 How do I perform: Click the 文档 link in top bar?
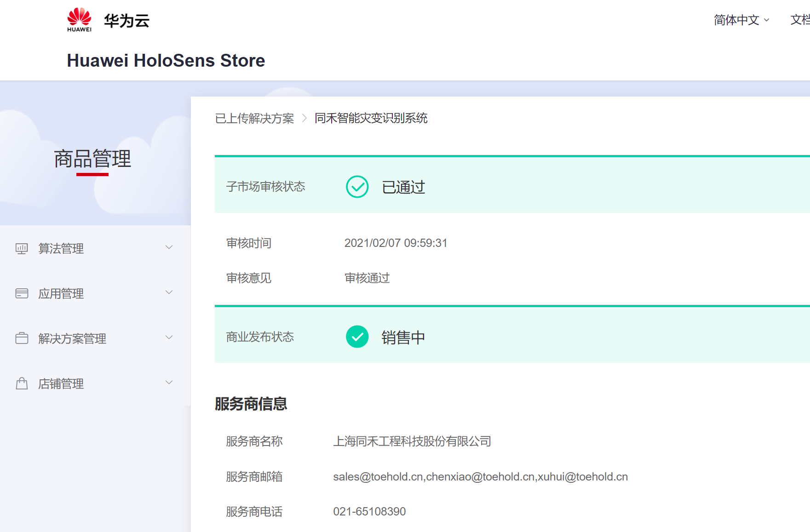tap(799, 20)
